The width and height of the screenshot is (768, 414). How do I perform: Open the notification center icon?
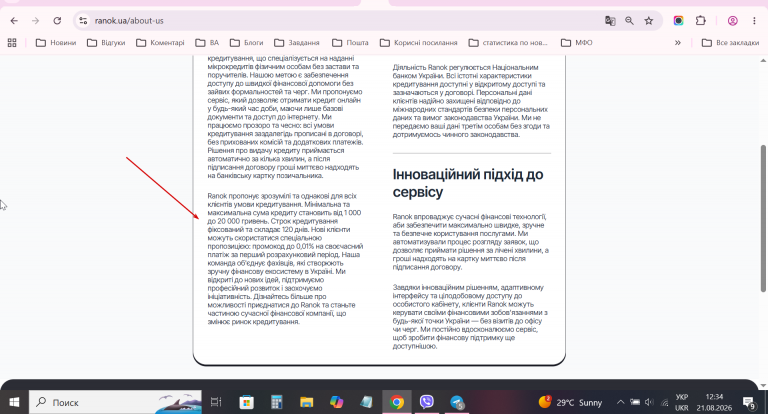[749, 402]
